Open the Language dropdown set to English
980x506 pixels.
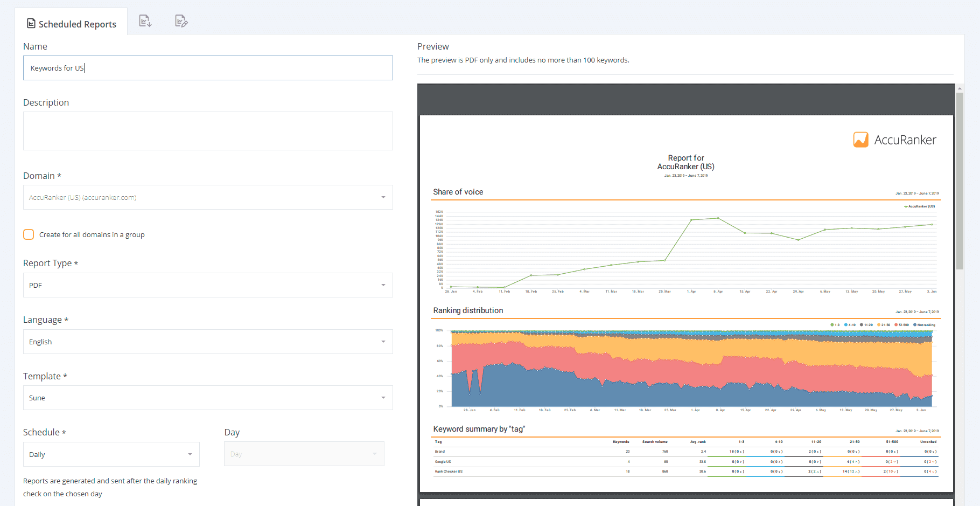pyautogui.click(x=208, y=342)
